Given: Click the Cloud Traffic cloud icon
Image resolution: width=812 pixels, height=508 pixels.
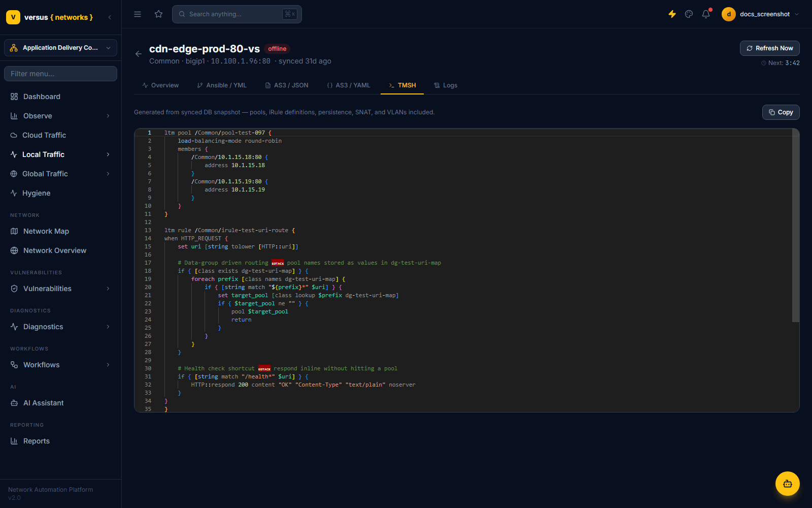Looking at the screenshot, I should click(14, 135).
